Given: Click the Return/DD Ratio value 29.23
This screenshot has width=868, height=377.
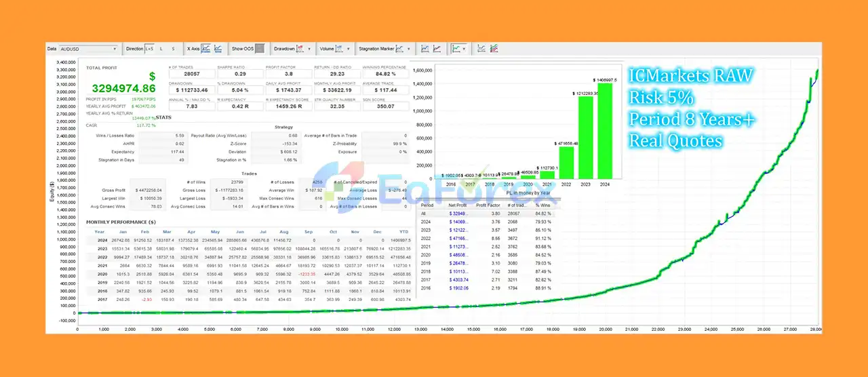Looking at the screenshot, I should pos(336,75).
